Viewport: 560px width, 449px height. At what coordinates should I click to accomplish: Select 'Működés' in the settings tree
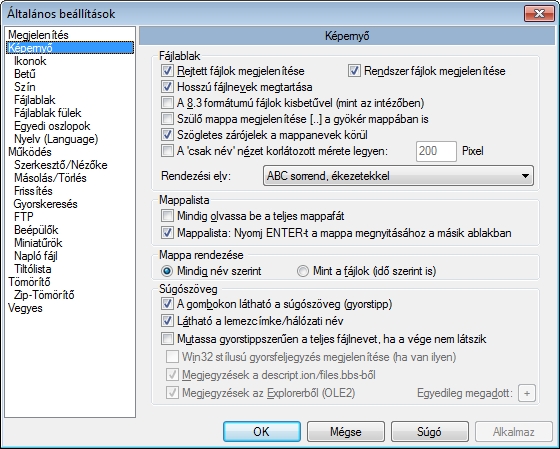coord(30,152)
